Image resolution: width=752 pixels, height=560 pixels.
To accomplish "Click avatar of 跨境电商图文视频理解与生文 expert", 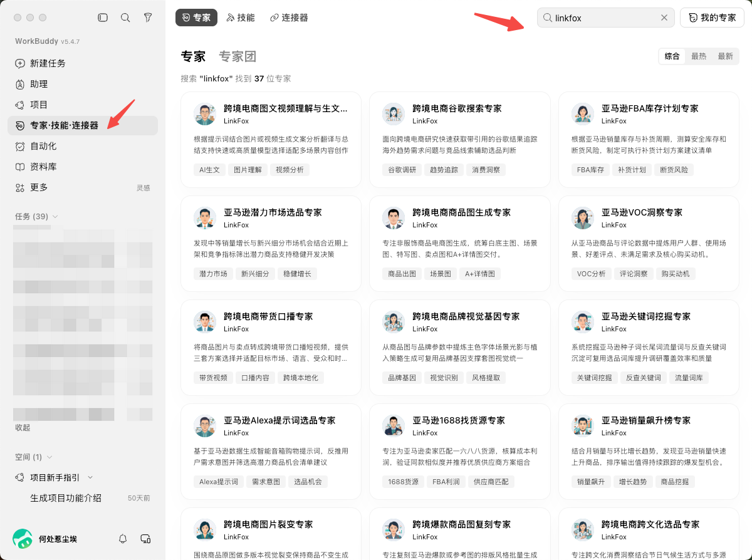I will click(x=204, y=114).
